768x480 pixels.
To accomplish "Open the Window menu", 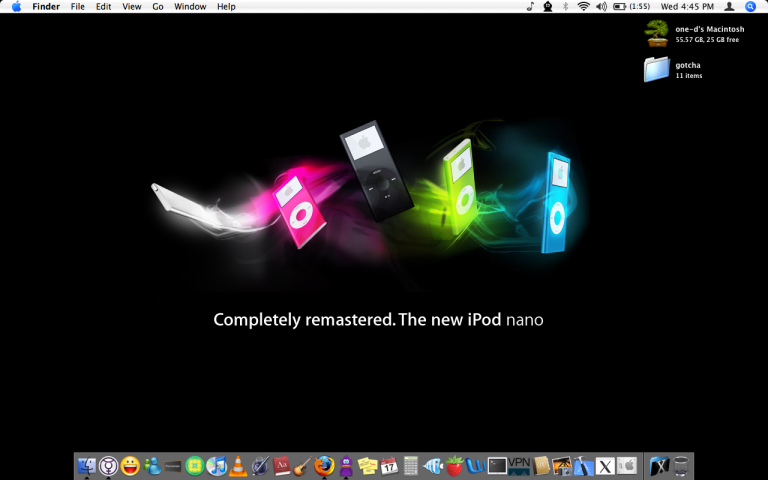I will click(x=190, y=6).
